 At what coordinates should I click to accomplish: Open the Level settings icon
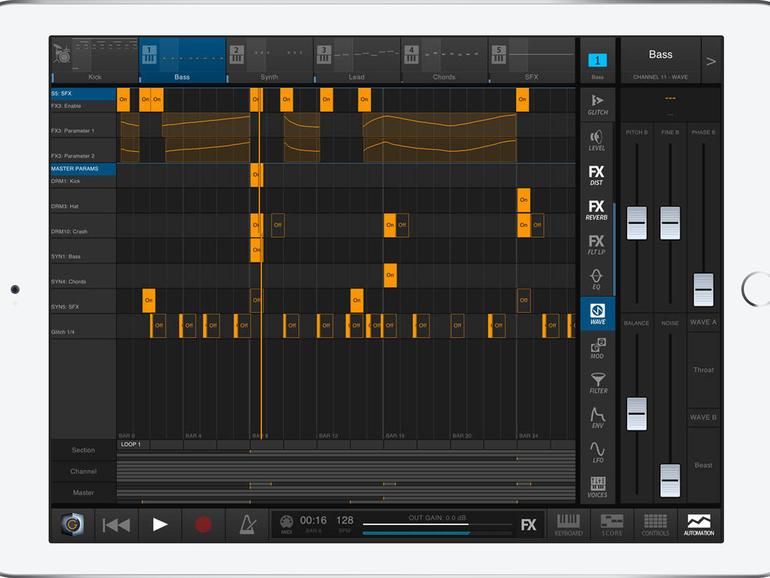[x=597, y=140]
